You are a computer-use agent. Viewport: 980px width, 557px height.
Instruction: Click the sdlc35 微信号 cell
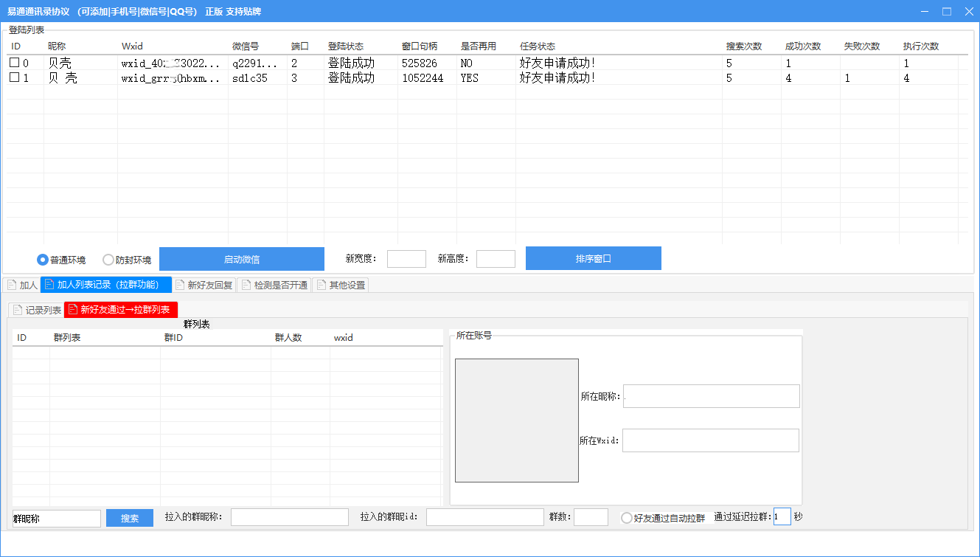[249, 77]
